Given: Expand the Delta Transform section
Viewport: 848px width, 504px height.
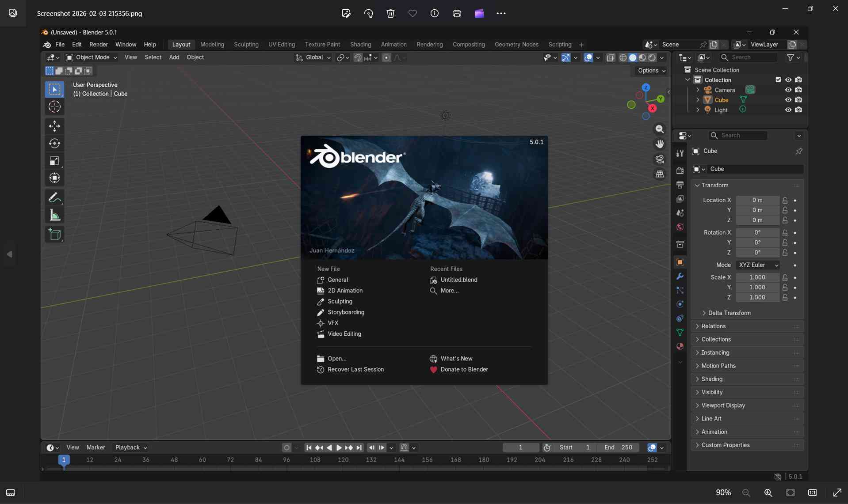Looking at the screenshot, I should click(x=730, y=313).
